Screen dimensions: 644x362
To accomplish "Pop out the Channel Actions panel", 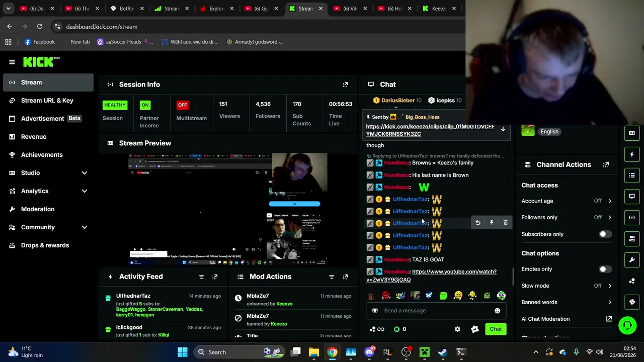I will coord(606,164).
